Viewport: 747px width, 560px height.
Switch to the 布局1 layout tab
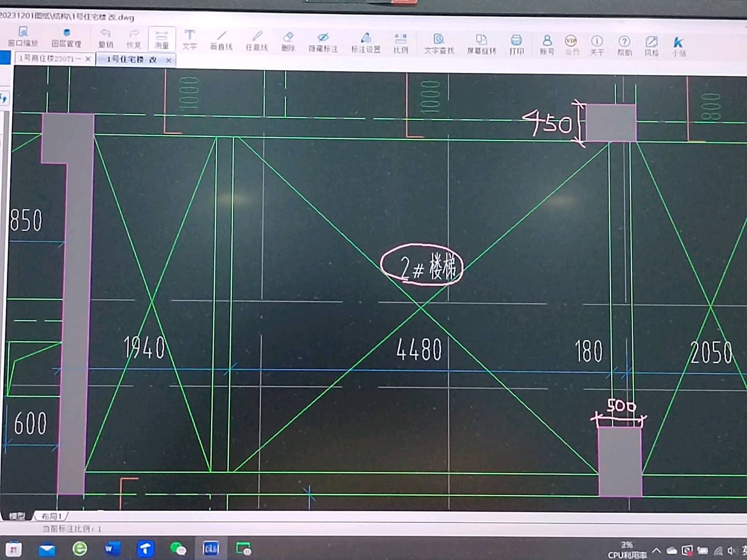click(51, 516)
